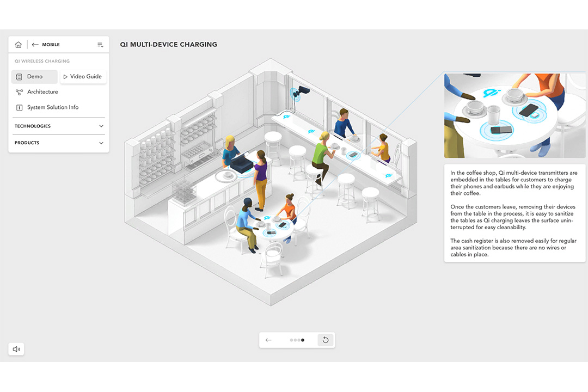Click the System Solution Info link

tap(53, 107)
